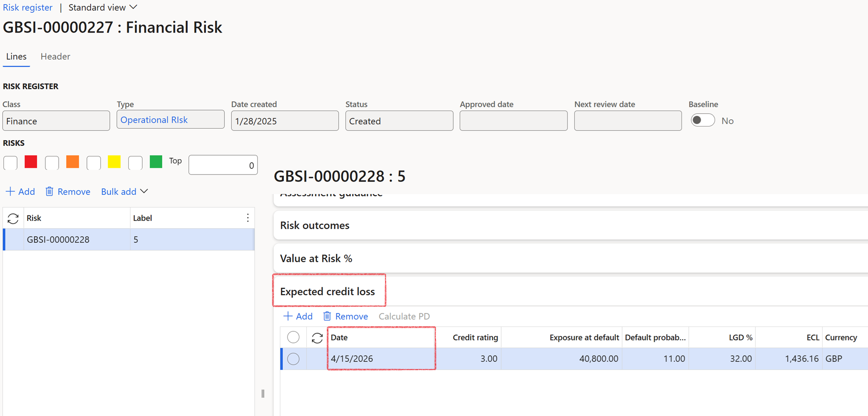Click the refresh icon in Expected credit loss grid
Screen dimensions: 868x416
(x=317, y=338)
